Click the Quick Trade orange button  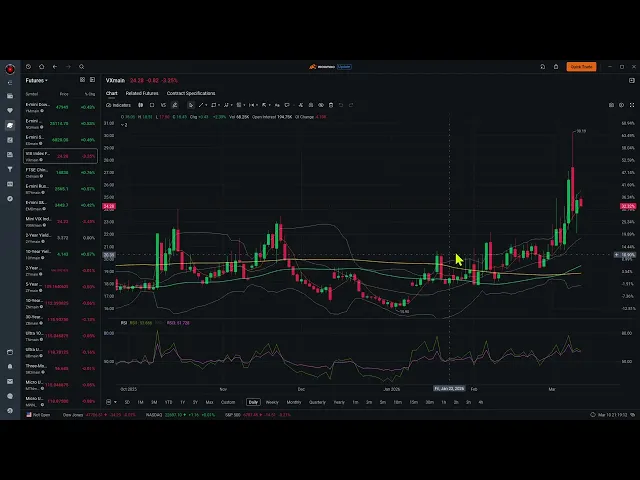coord(581,67)
